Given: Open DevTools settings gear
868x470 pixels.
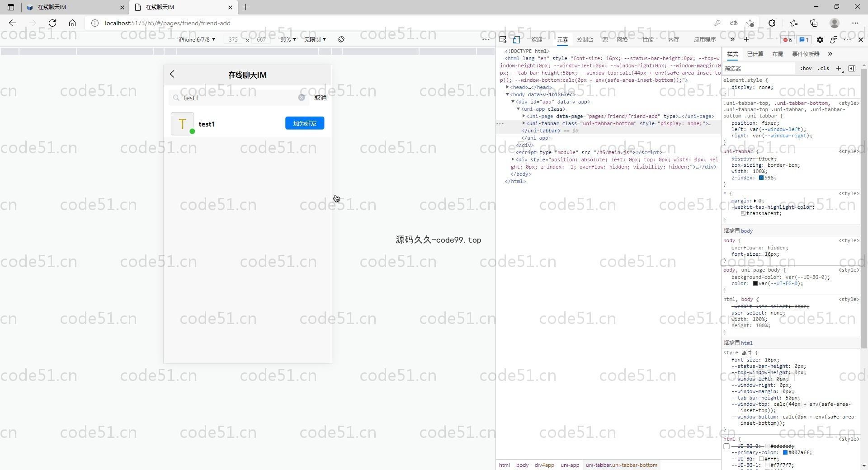Looking at the screenshot, I should click(x=820, y=40).
